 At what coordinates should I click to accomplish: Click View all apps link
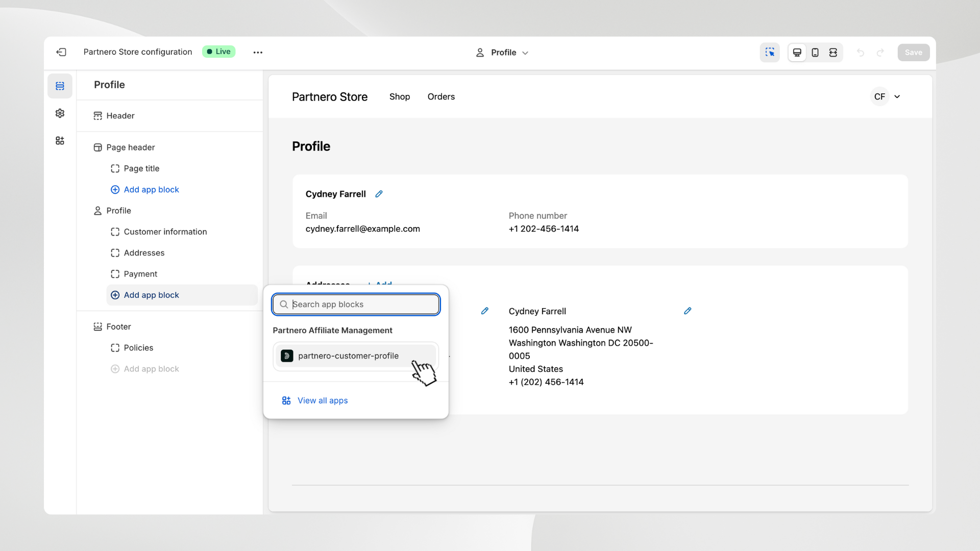323,400
